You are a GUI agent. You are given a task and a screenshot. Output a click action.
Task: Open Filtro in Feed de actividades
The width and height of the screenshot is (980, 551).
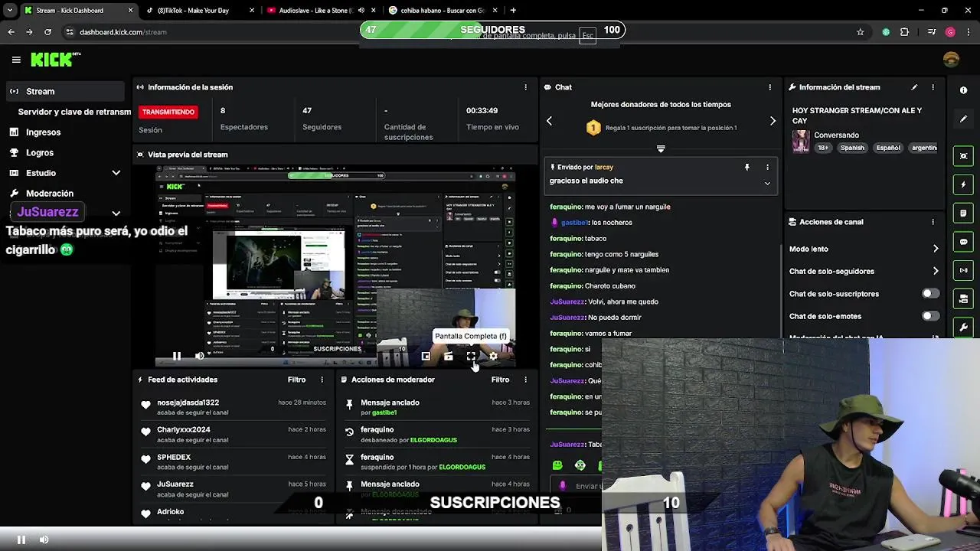point(296,380)
